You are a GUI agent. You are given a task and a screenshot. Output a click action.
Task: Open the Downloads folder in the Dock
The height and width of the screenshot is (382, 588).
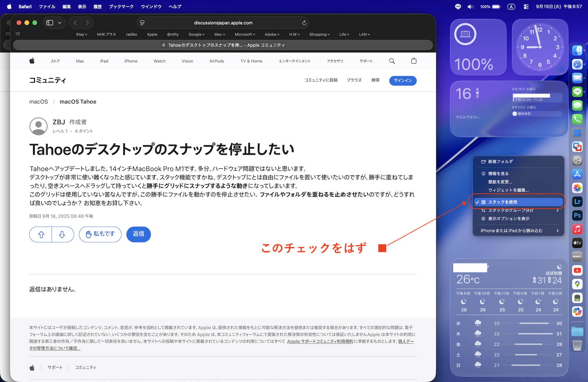point(577,332)
